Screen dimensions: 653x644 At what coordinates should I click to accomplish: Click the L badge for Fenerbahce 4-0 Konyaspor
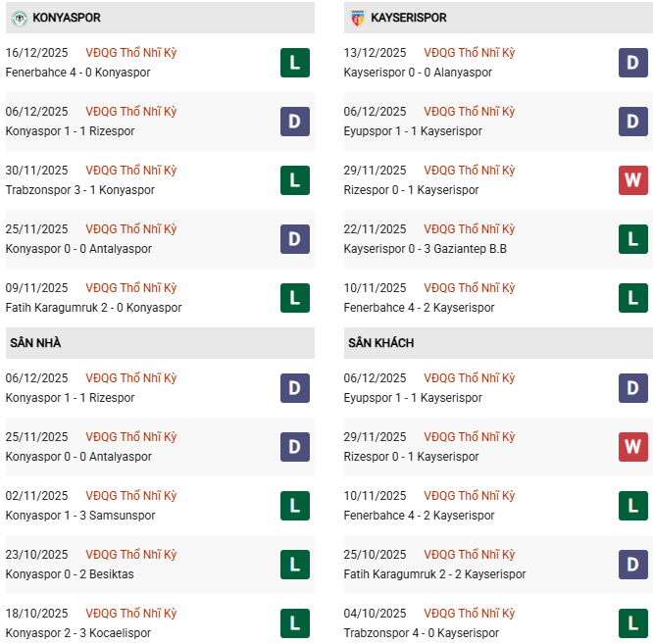pos(294,63)
